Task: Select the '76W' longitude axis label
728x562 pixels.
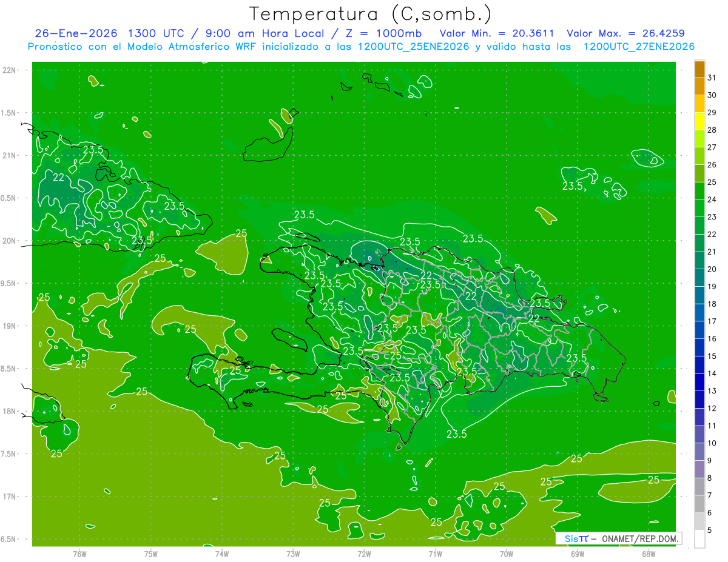Action: [79, 554]
